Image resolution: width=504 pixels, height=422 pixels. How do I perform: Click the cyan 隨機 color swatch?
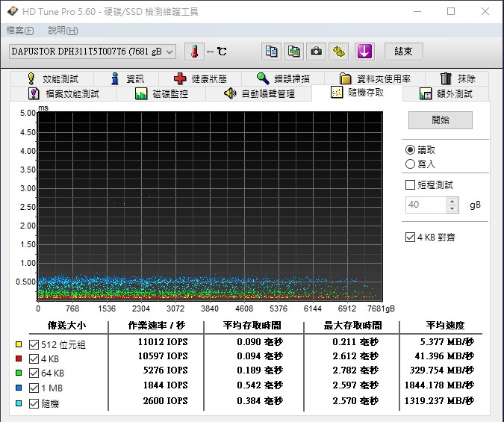19,403
